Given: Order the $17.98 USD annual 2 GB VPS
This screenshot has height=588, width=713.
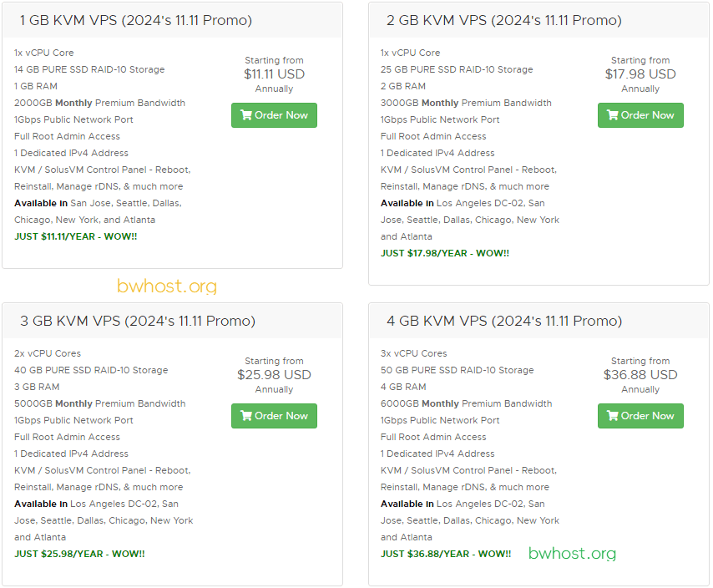Looking at the screenshot, I should [x=640, y=115].
